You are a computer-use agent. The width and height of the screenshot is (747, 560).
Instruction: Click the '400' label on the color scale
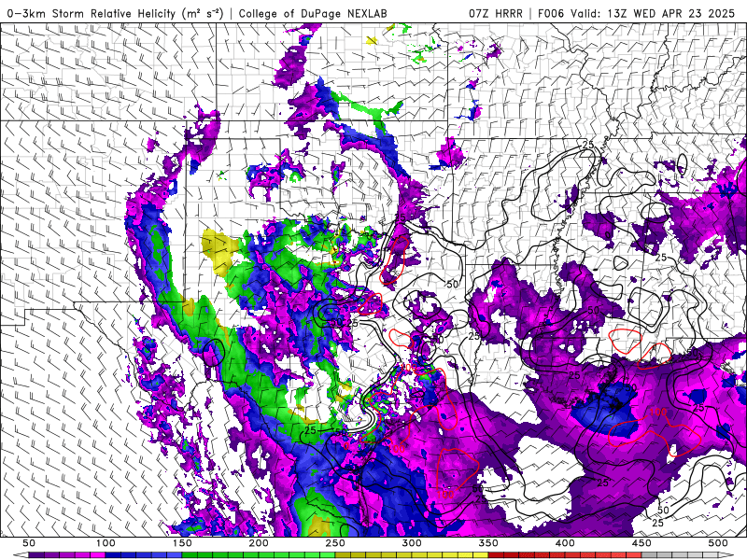tap(565, 543)
